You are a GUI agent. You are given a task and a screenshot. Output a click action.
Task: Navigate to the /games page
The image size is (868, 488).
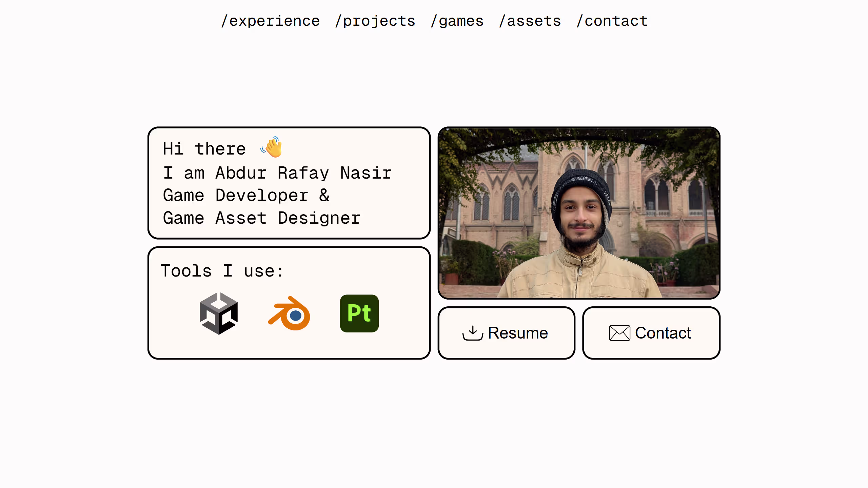click(x=457, y=22)
